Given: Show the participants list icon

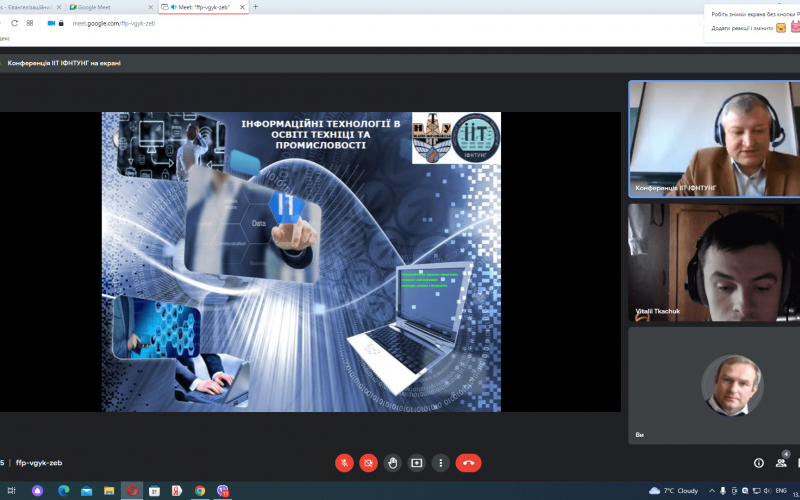Looking at the screenshot, I should (781, 463).
